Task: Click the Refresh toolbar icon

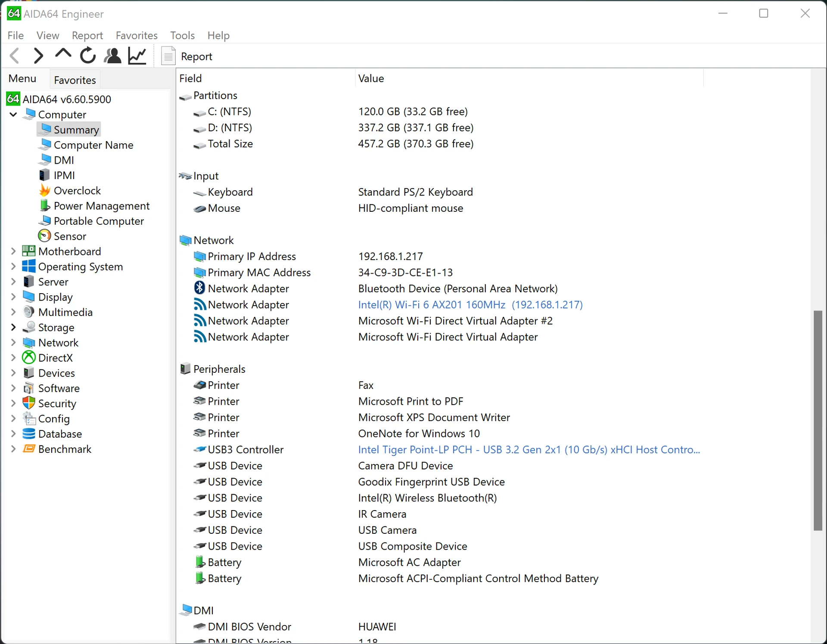Action: tap(88, 56)
